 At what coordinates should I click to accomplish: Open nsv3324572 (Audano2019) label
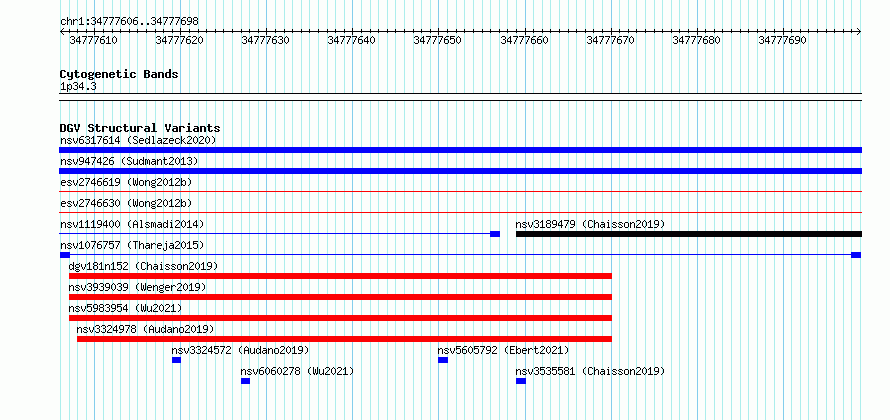pos(241,350)
